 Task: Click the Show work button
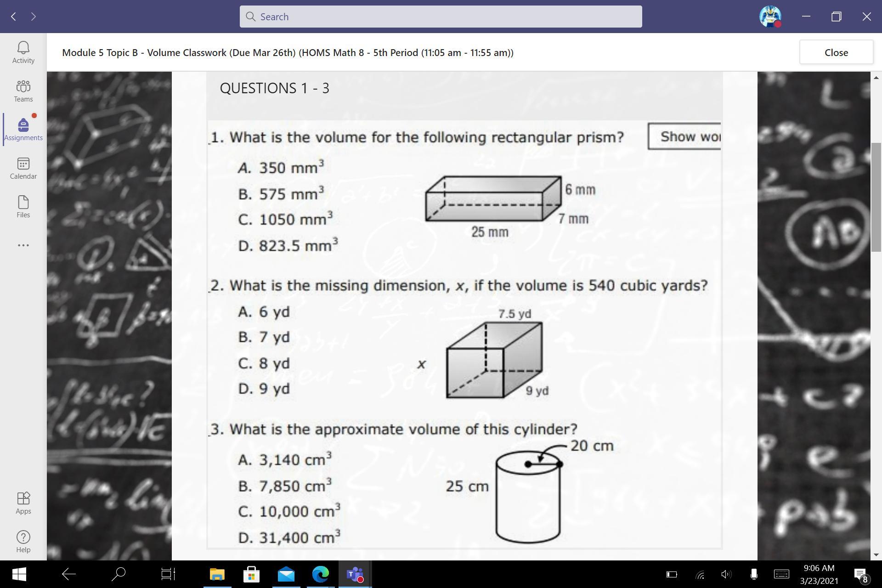(x=684, y=136)
